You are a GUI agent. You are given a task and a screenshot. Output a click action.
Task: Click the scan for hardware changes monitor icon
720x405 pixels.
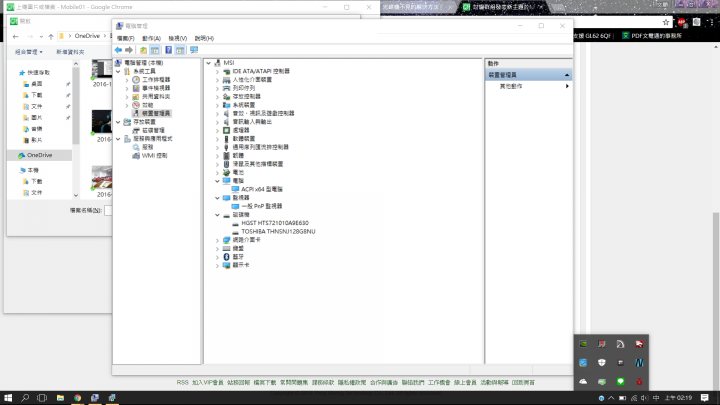pyautogui.click(x=194, y=50)
